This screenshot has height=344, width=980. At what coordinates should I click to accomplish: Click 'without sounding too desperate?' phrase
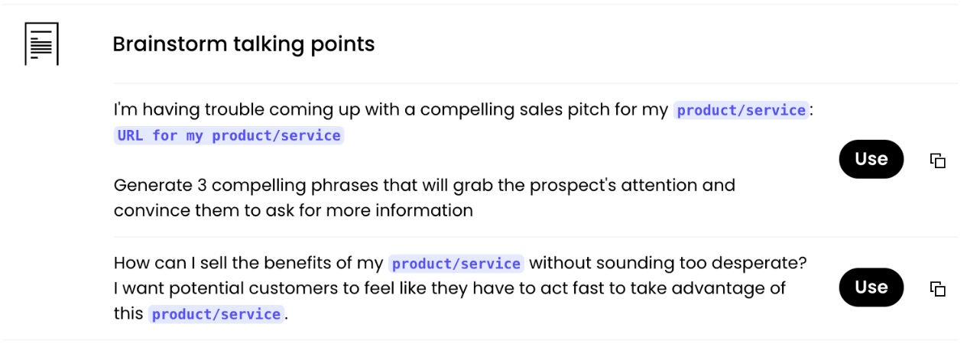pos(668,263)
